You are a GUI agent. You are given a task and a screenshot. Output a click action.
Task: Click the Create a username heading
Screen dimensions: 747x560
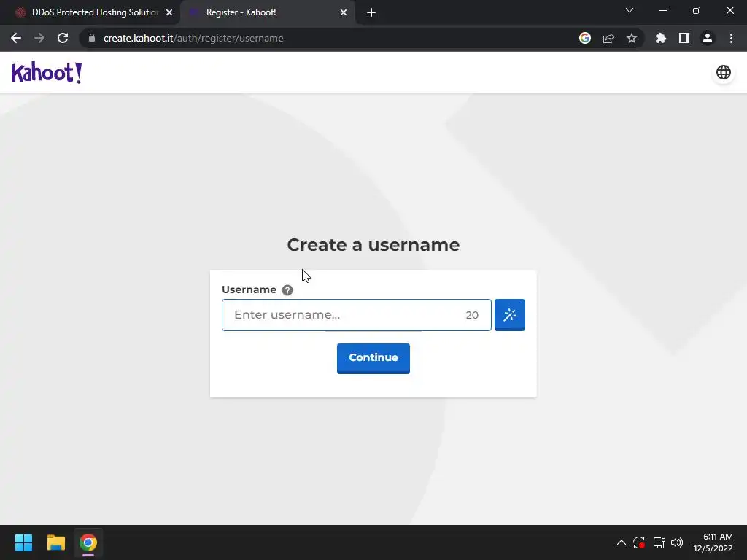click(373, 245)
